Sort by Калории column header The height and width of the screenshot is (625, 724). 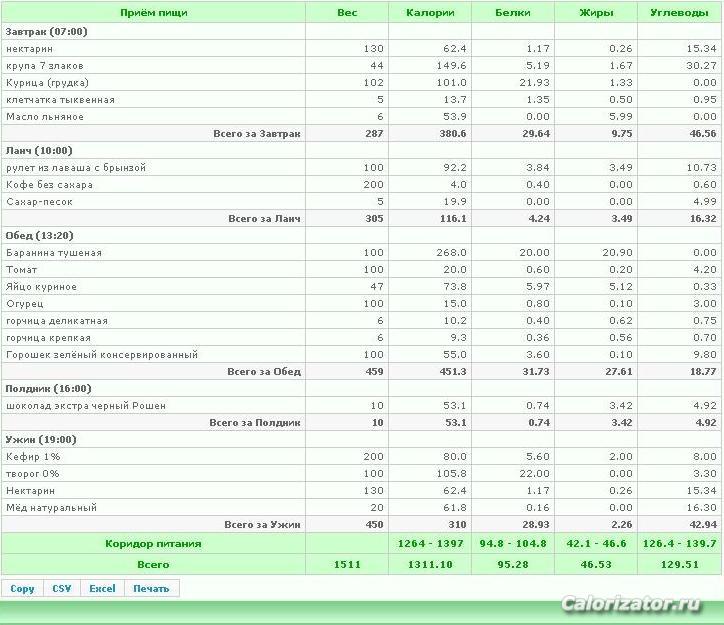430,12
